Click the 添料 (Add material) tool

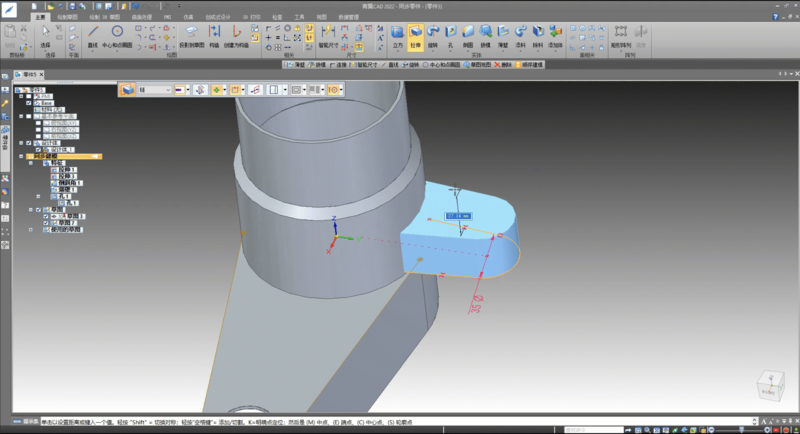(520, 36)
